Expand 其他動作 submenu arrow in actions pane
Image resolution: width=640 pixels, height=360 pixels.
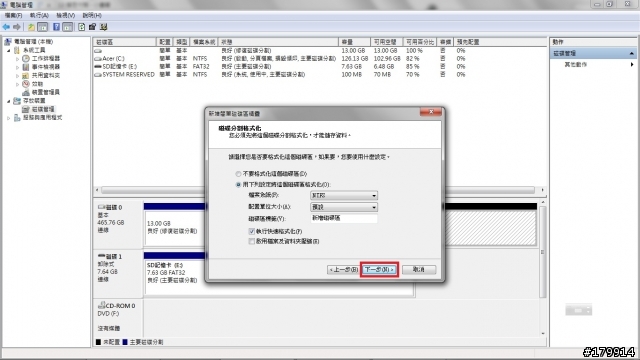coord(632,64)
